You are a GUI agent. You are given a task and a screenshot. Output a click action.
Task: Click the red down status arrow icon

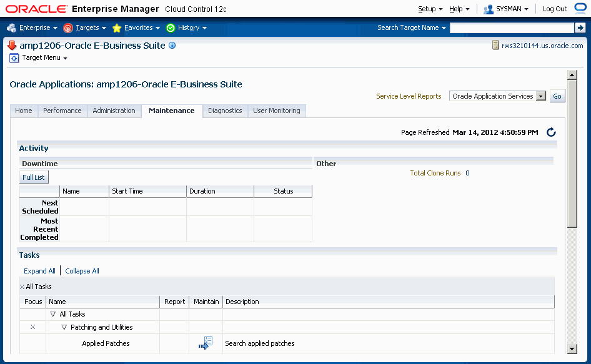click(x=12, y=46)
